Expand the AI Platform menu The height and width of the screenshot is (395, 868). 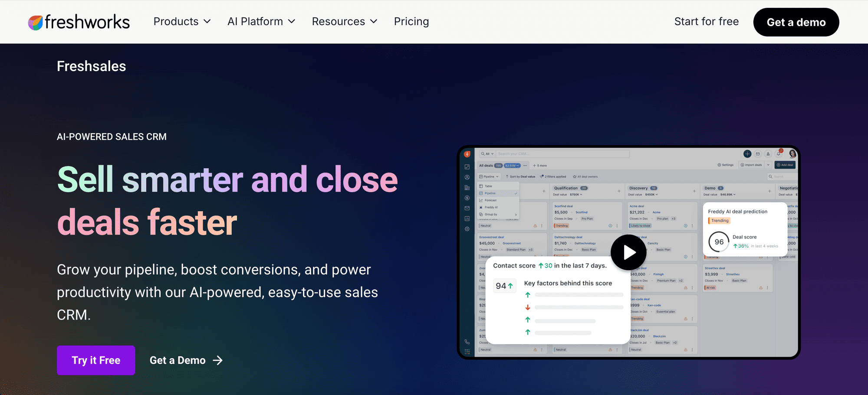[261, 21]
